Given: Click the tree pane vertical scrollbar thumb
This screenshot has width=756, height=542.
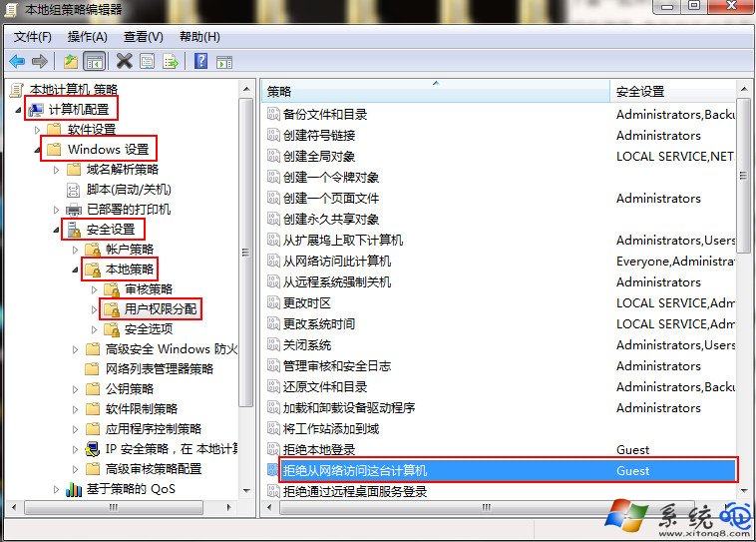Looking at the screenshot, I should tap(246, 252).
